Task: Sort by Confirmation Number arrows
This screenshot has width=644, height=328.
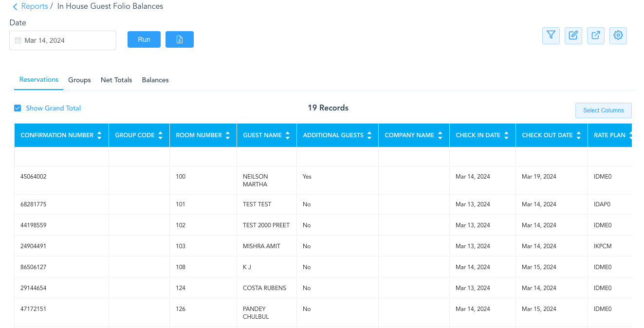Action: [99, 135]
